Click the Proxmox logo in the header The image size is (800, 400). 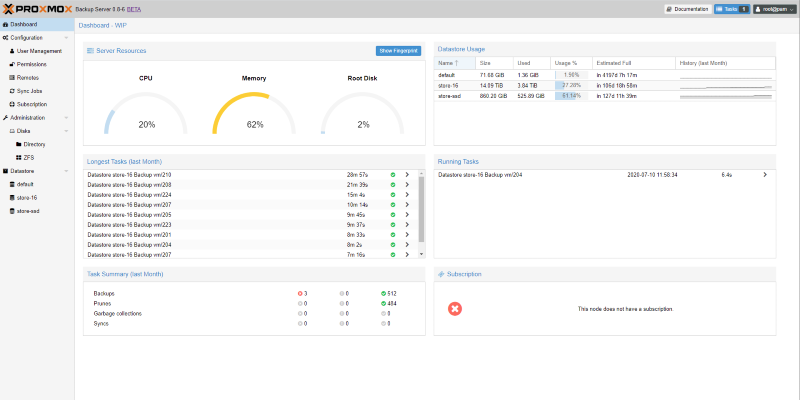37,9
